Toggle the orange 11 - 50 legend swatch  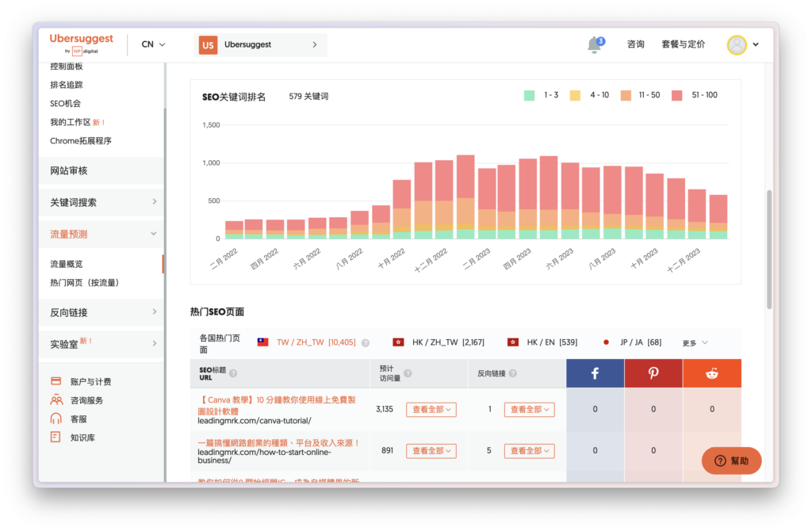[x=626, y=95]
